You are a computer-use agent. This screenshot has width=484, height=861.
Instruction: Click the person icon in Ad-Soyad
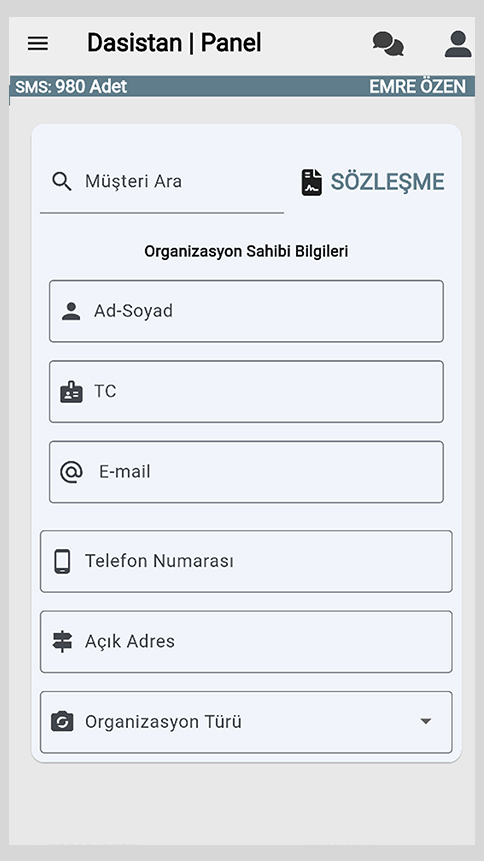tap(71, 311)
